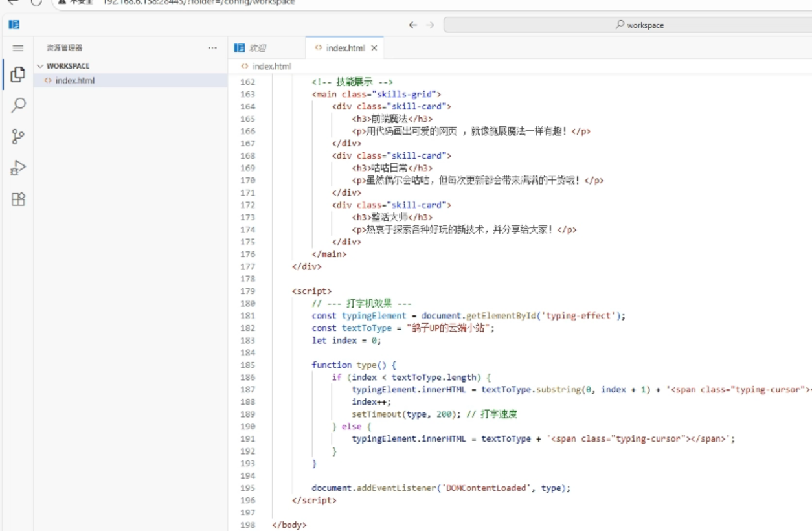Select index.html in the file tree
This screenshot has width=812, height=531.
[x=75, y=80]
